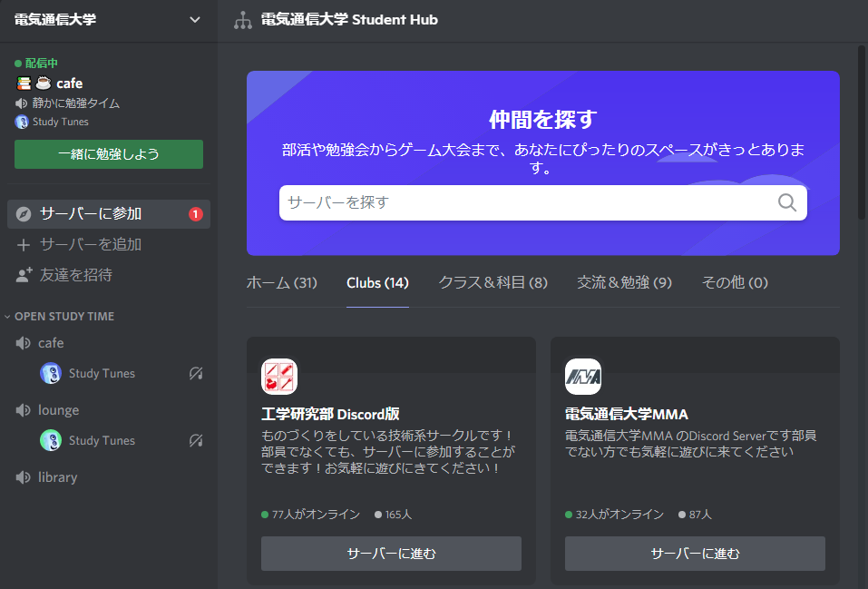Screen dimensions: 868x589
Task: Select the Clubs (14) tab
Action: pos(377,283)
